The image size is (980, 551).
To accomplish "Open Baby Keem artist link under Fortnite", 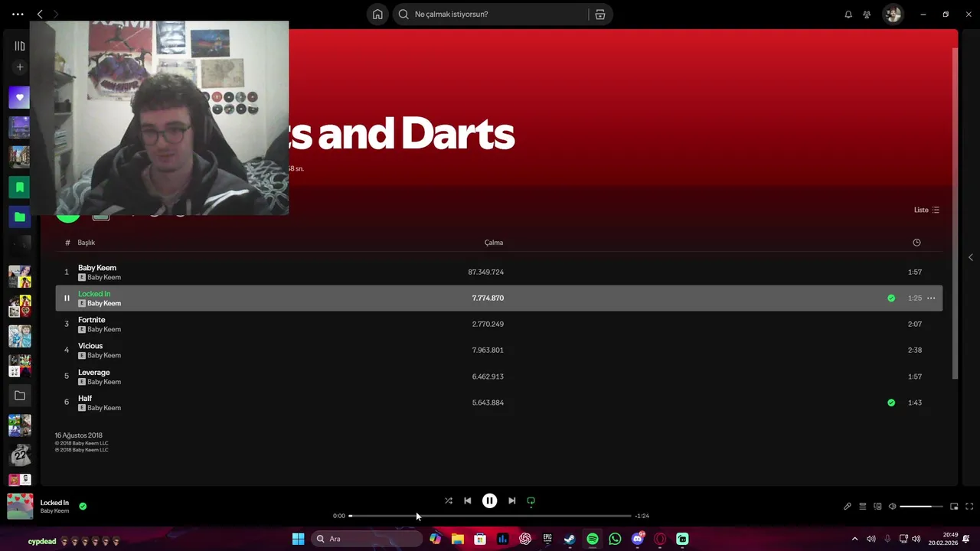I will [104, 329].
